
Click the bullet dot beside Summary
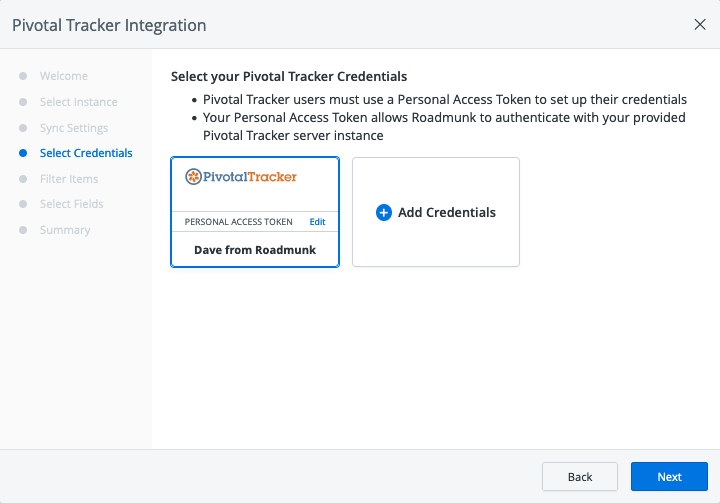[x=23, y=230]
